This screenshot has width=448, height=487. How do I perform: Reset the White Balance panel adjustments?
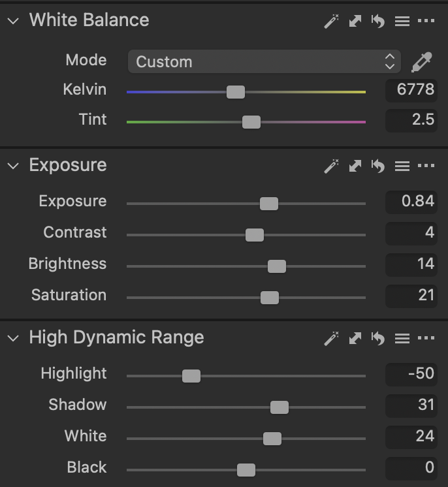[378, 21]
